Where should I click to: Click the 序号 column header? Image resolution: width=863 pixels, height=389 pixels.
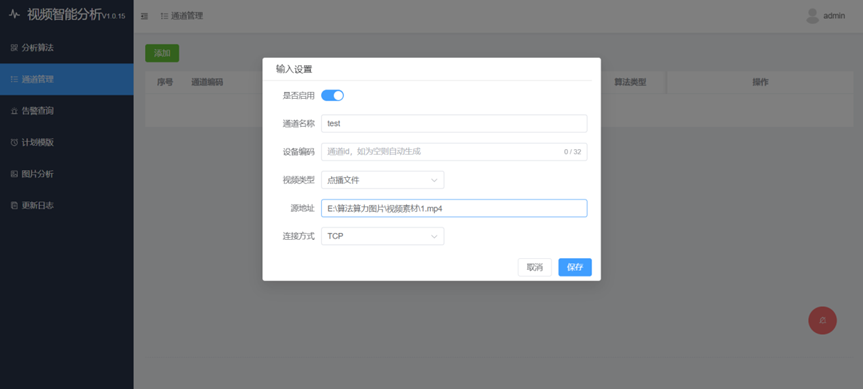pyautogui.click(x=165, y=82)
